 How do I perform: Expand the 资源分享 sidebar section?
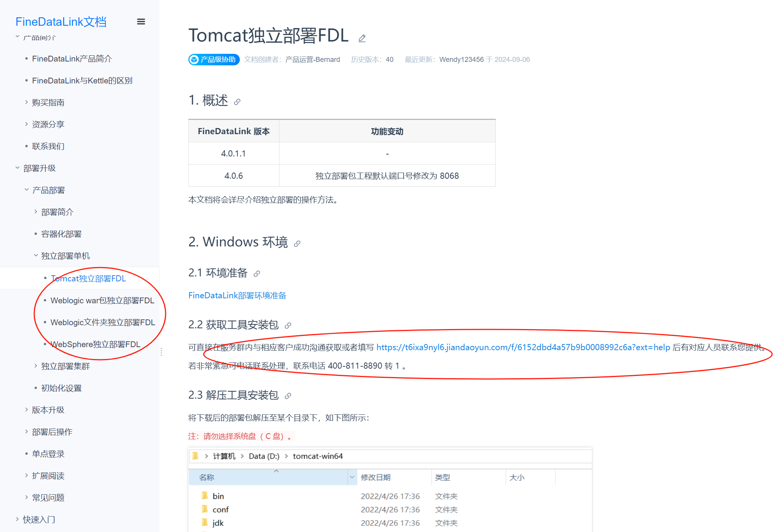[48, 125]
